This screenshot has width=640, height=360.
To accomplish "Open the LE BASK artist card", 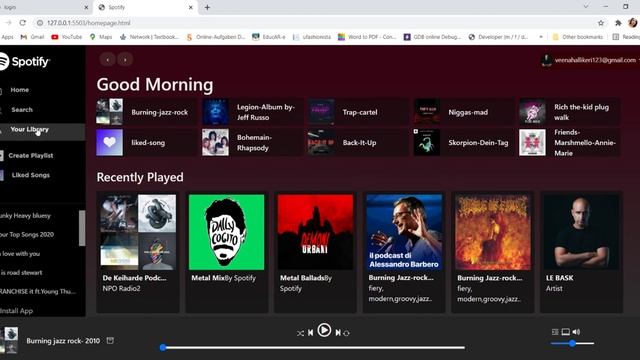I will point(582,252).
